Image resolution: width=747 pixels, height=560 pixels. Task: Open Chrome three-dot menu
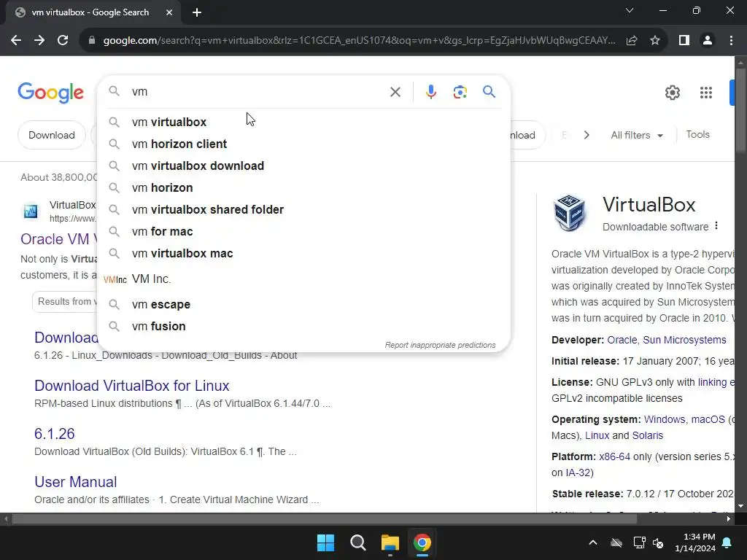(731, 41)
